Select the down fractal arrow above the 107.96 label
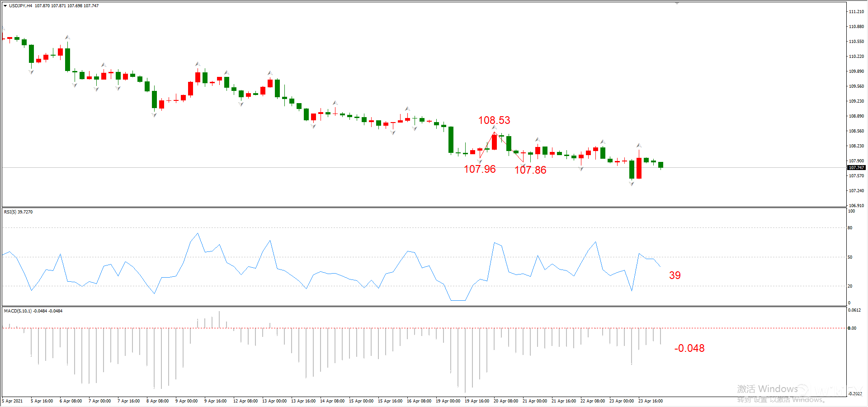Image resolution: width=868 pixels, height=407 pixels. tap(480, 161)
